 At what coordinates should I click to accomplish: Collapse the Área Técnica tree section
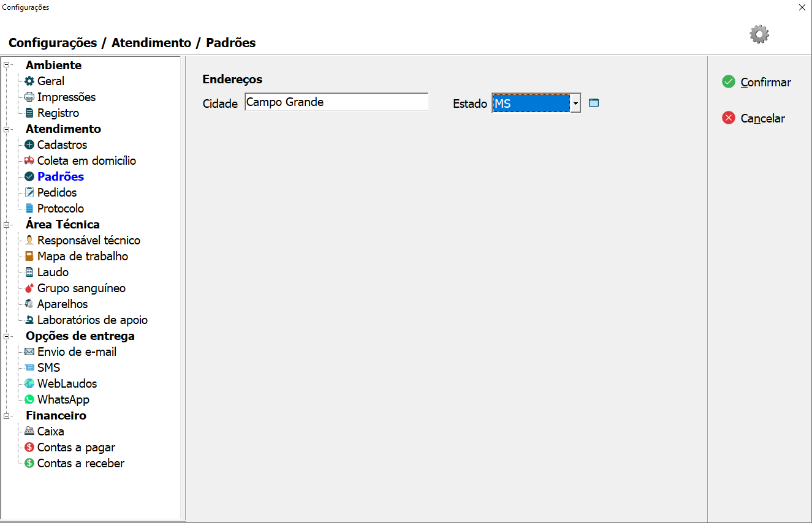point(7,224)
